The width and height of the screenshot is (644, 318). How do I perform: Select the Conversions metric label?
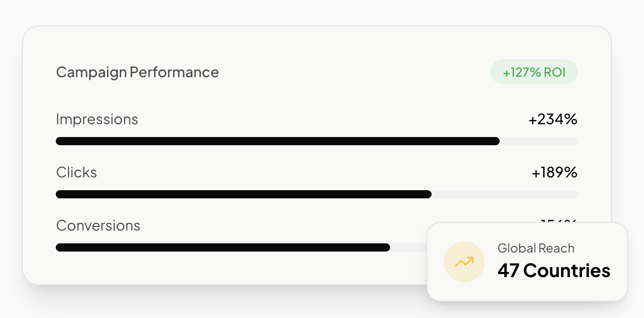[x=98, y=225]
